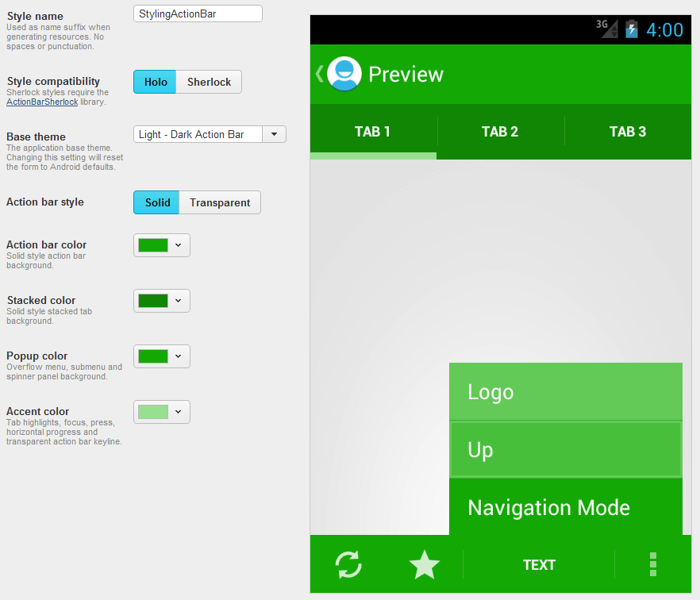Choose Transparent action bar style
The width and height of the screenshot is (700, 600).
pyautogui.click(x=220, y=202)
